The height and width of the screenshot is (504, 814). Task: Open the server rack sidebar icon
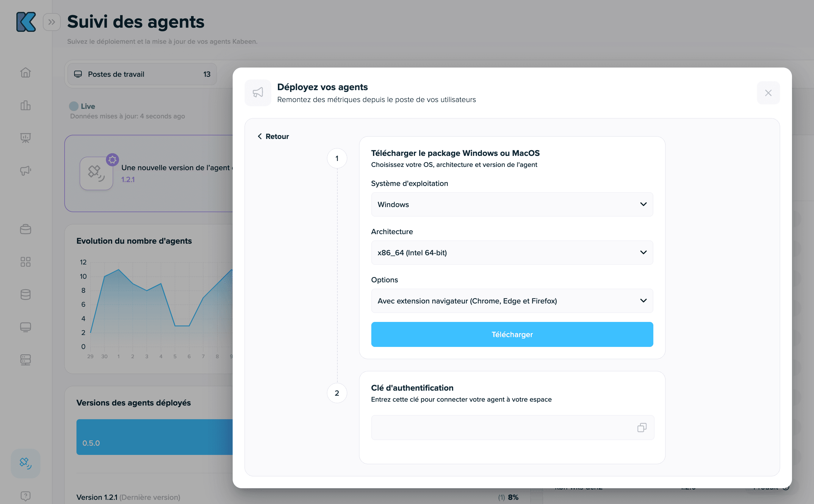[x=25, y=360]
